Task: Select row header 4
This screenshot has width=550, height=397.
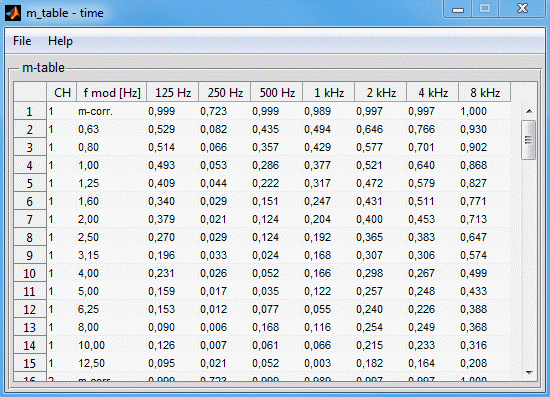Action: (x=30, y=165)
